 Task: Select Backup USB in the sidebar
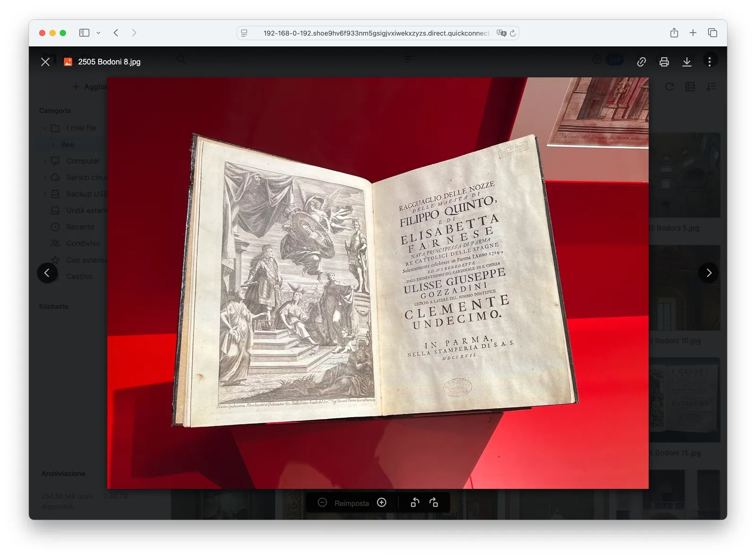(87, 194)
